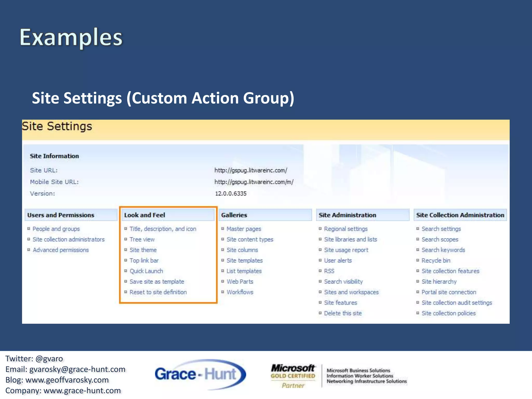Open Search scopes

click(440, 239)
